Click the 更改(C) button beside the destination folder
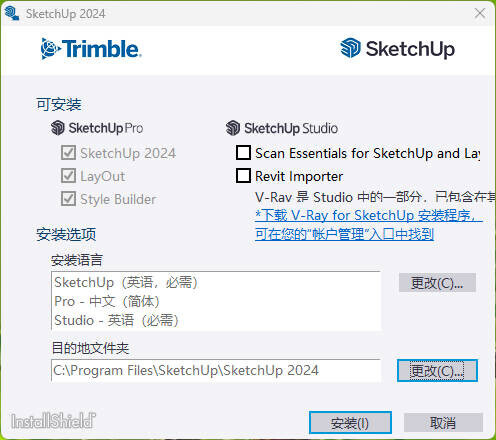This screenshot has width=496, height=440. pos(437,370)
